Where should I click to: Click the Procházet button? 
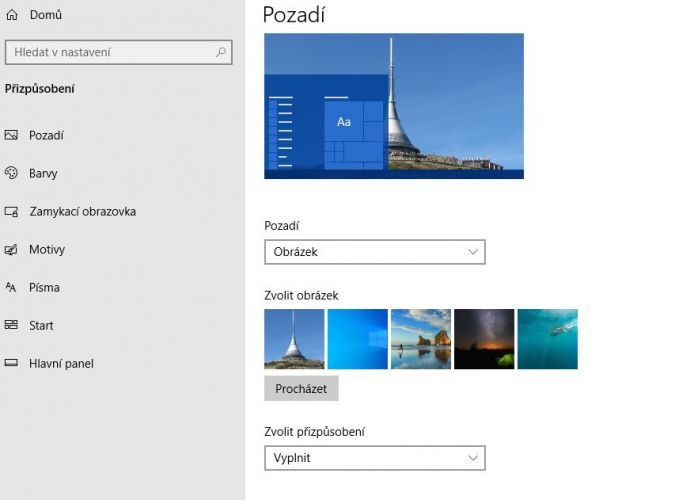[x=301, y=388]
